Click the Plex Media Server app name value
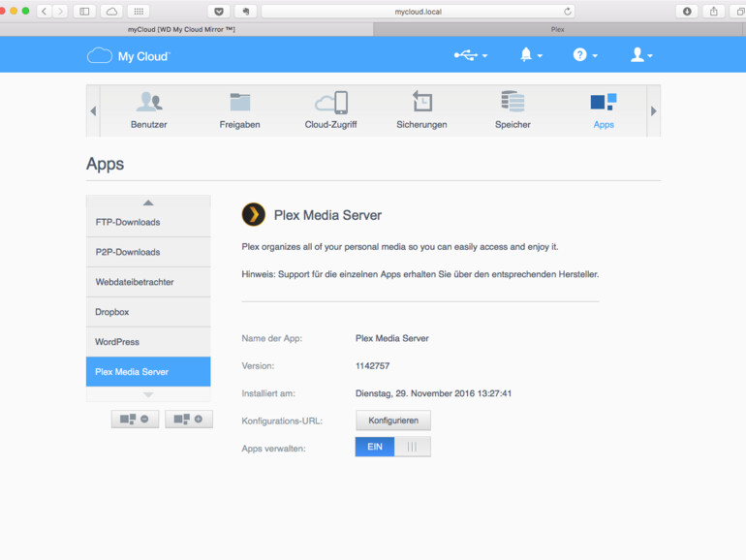 click(392, 338)
